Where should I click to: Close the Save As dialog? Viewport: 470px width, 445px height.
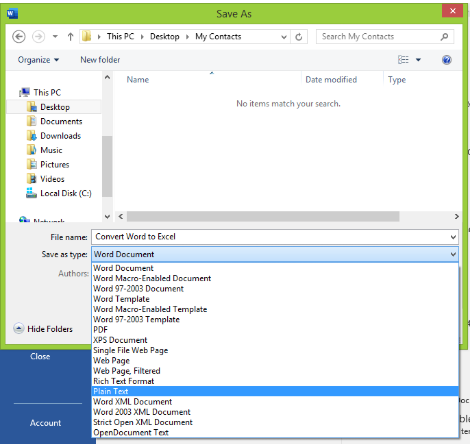click(452, 11)
